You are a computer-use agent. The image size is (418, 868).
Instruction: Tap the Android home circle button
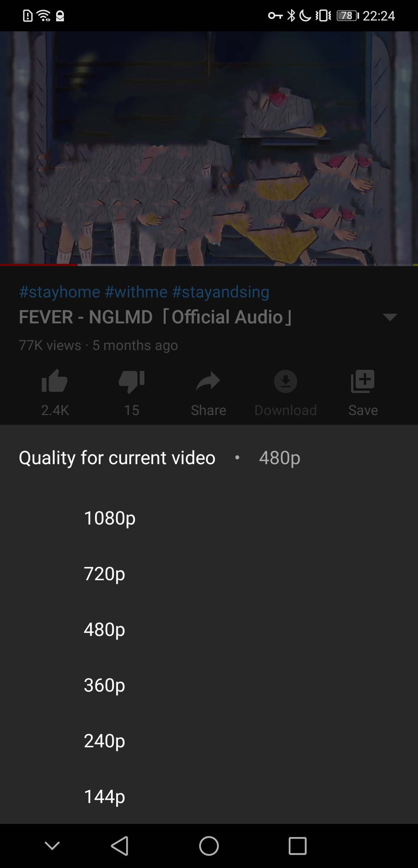click(x=209, y=846)
